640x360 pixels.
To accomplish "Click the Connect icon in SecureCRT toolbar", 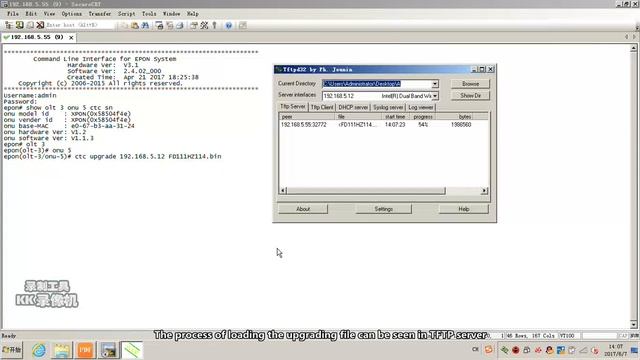I will 9,25.
